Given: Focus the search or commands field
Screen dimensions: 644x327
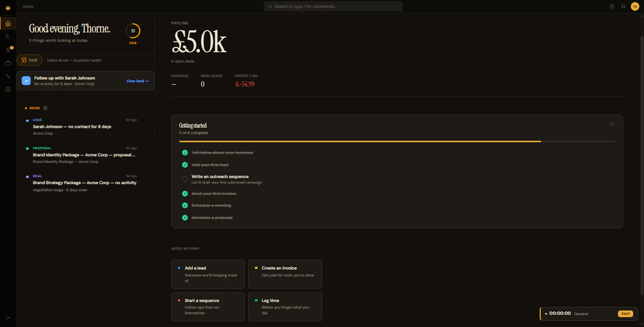Looking at the screenshot, I should tap(333, 6).
